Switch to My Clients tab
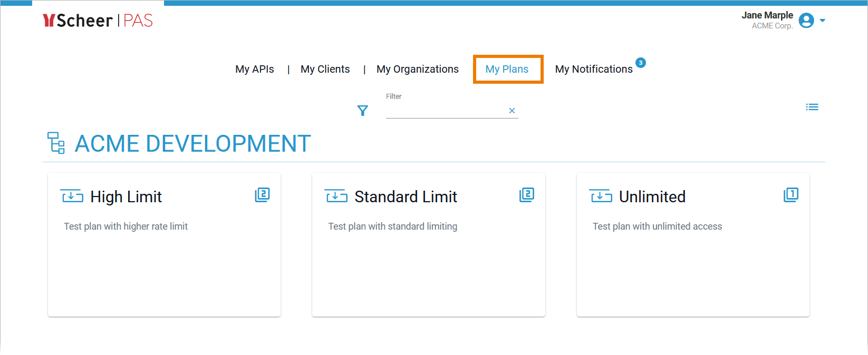This screenshot has width=868, height=355. click(325, 69)
